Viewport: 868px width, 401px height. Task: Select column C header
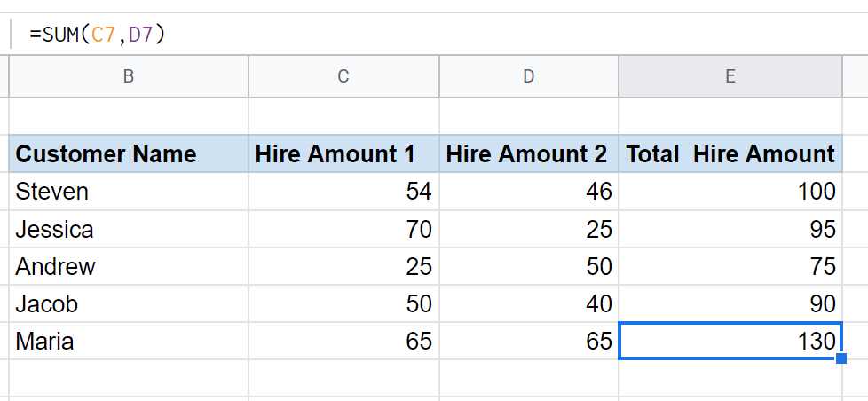pos(343,76)
